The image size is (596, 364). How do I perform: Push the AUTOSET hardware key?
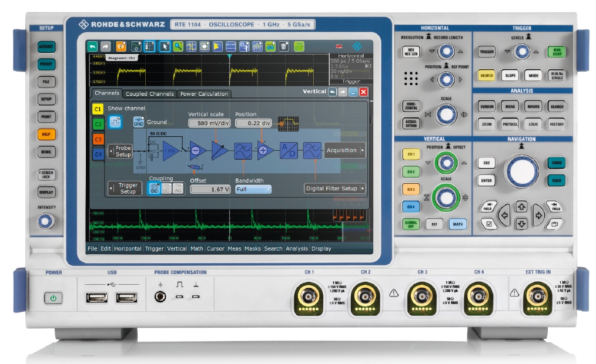[46, 47]
